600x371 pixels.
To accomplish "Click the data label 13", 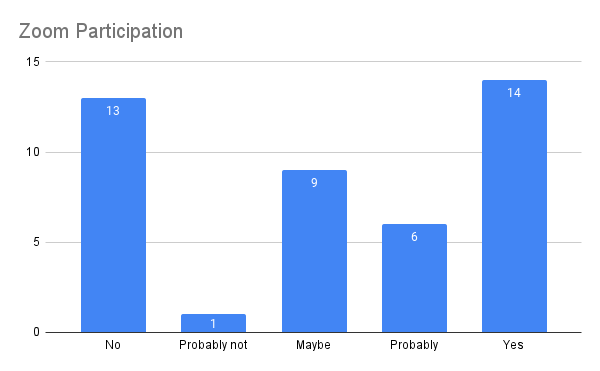I will tap(113, 111).
